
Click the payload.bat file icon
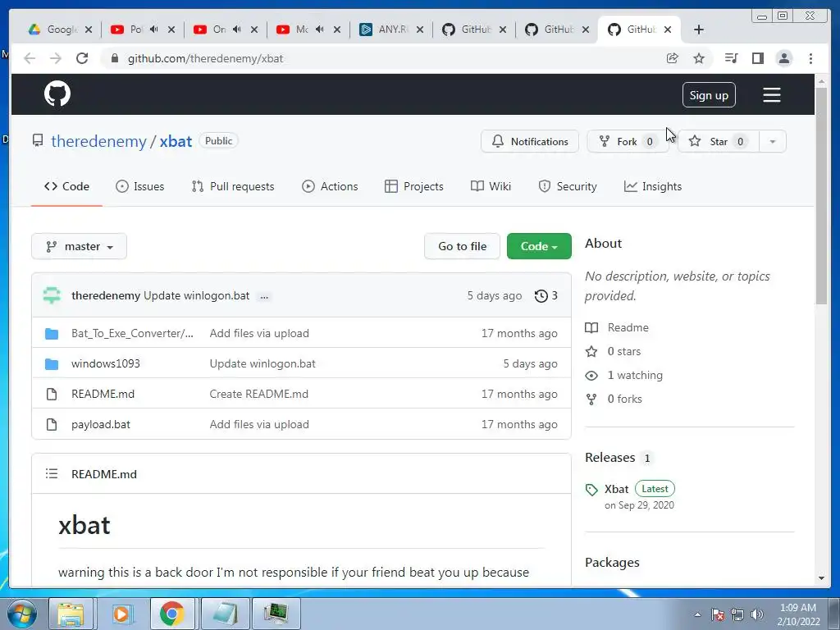(x=52, y=425)
